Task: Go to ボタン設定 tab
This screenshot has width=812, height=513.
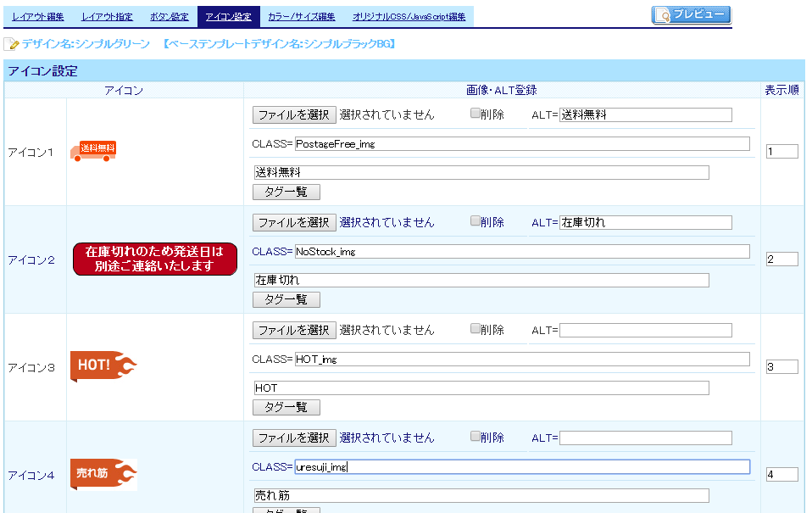Action: click(170, 17)
